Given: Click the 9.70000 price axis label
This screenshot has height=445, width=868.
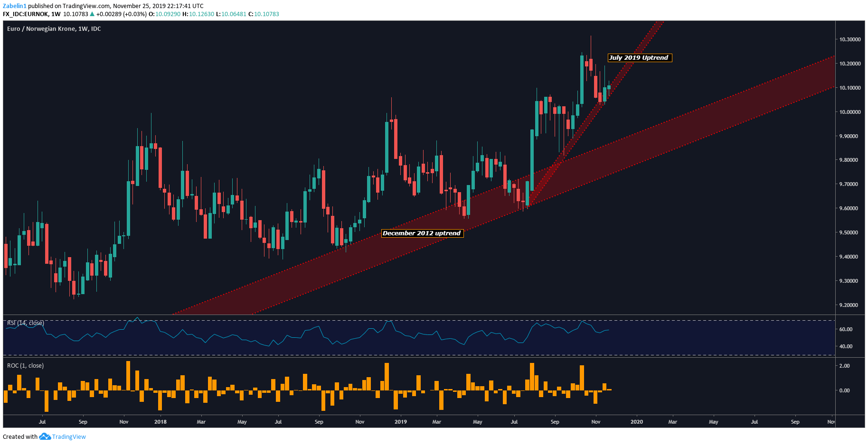Looking at the screenshot, I should [x=849, y=184].
